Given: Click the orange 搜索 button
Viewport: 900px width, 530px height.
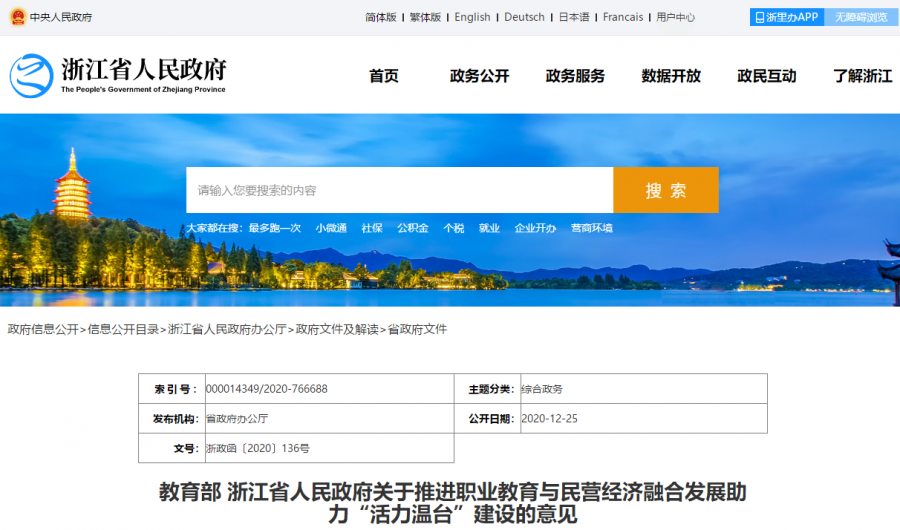Looking at the screenshot, I should [666, 190].
